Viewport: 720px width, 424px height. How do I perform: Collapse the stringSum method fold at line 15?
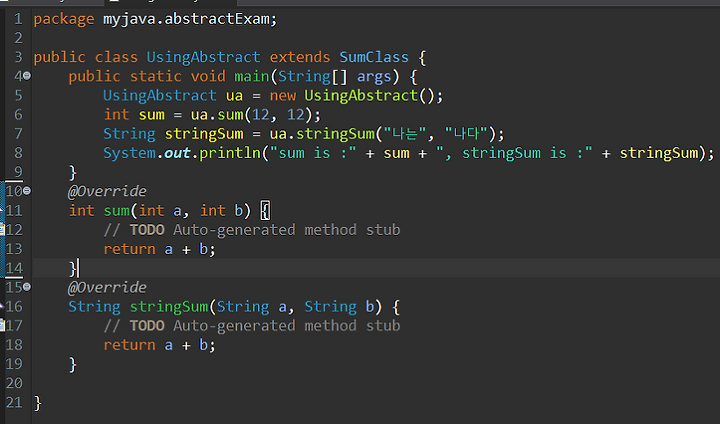(27, 287)
